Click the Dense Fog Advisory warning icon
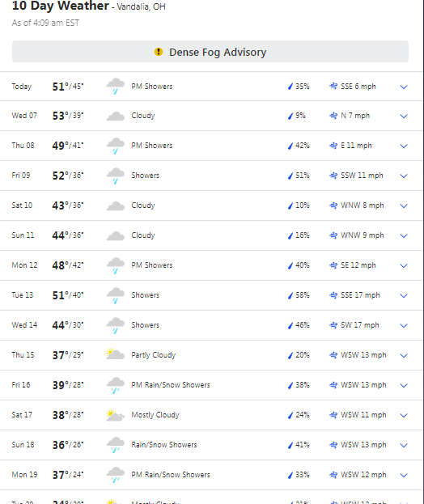424x504 pixels. click(x=159, y=52)
